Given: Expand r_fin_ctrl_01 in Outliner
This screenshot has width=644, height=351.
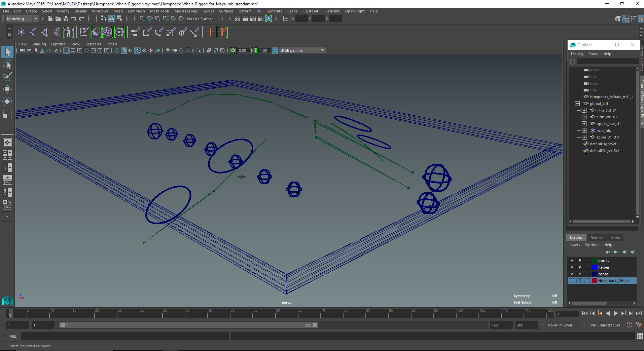Looking at the screenshot, I should pos(584,117).
